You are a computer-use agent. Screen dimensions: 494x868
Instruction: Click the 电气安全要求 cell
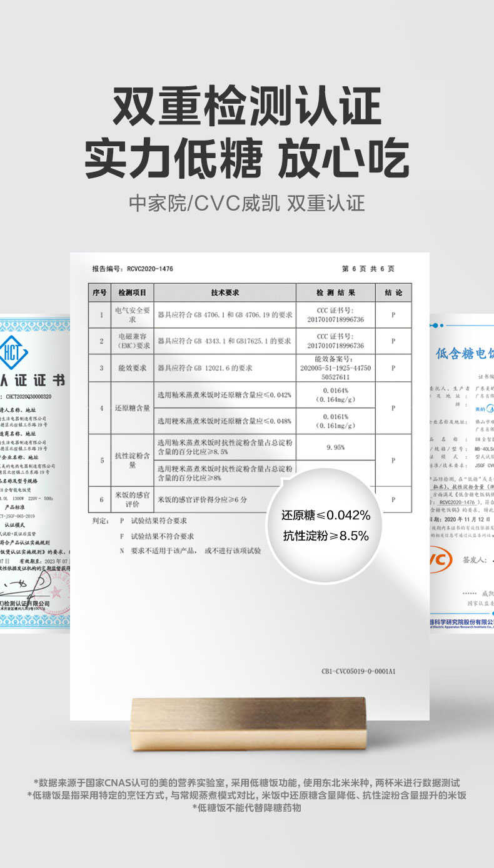(133, 314)
